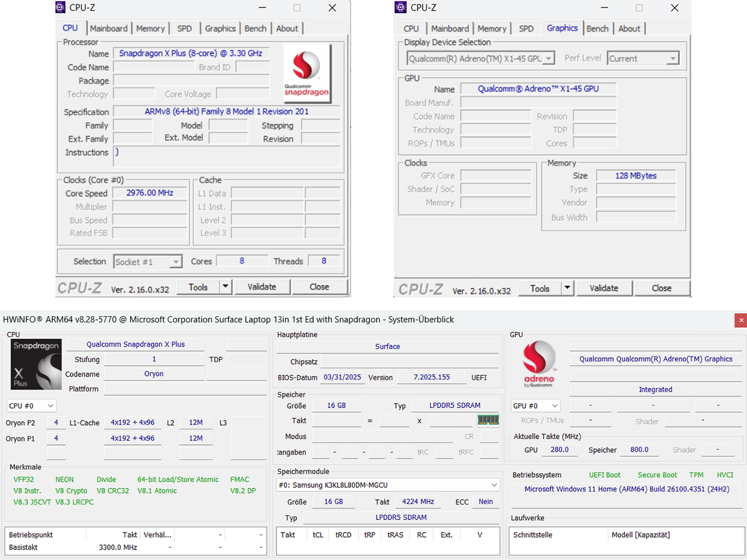Click the 64-bit Load/Store Atomic feature label
Viewport: 747px width, 560px height.
[178, 480]
